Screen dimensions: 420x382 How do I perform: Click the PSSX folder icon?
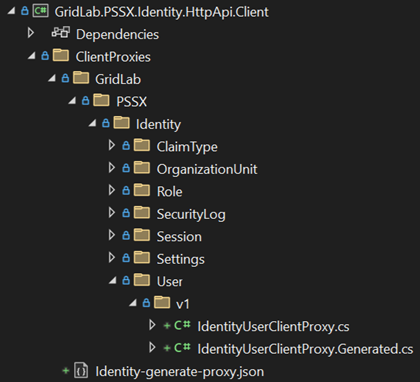tap(101, 100)
